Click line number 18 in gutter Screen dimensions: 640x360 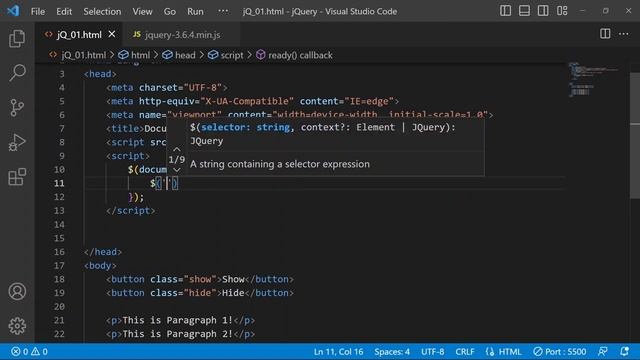59,279
